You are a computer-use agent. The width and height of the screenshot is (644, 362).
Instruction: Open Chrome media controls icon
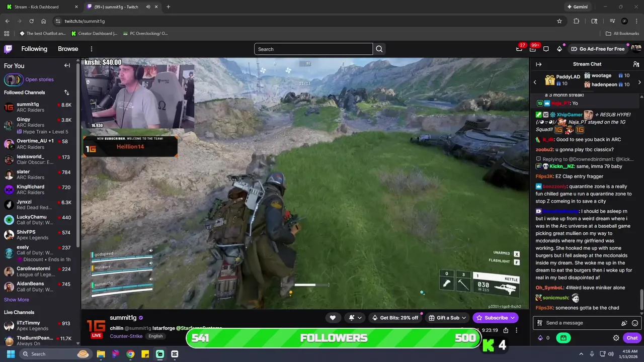[x=612, y=21]
